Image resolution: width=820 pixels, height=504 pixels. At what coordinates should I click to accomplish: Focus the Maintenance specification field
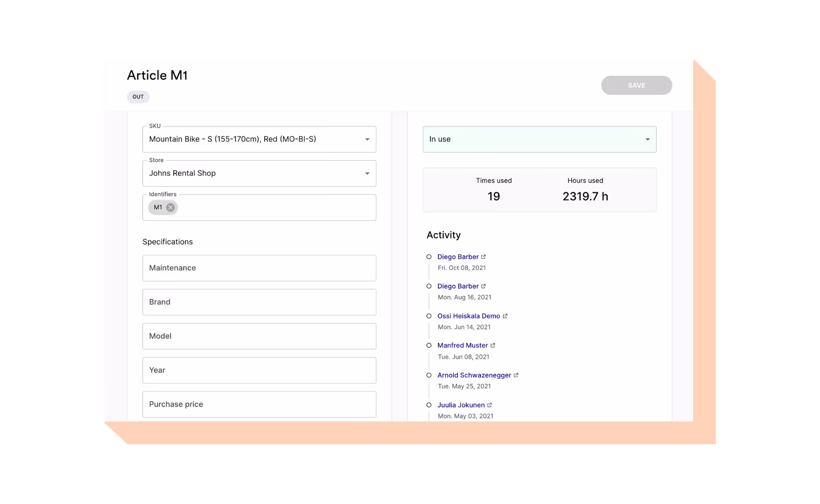(x=259, y=268)
